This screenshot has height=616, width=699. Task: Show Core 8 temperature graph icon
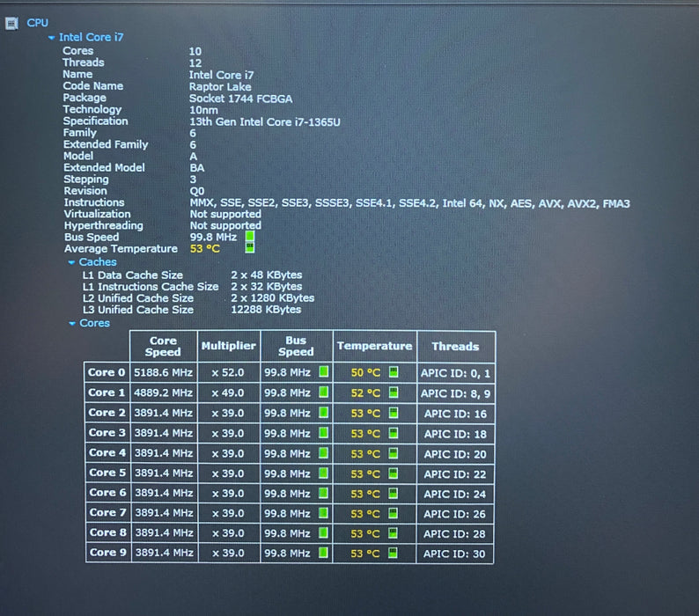394,532
